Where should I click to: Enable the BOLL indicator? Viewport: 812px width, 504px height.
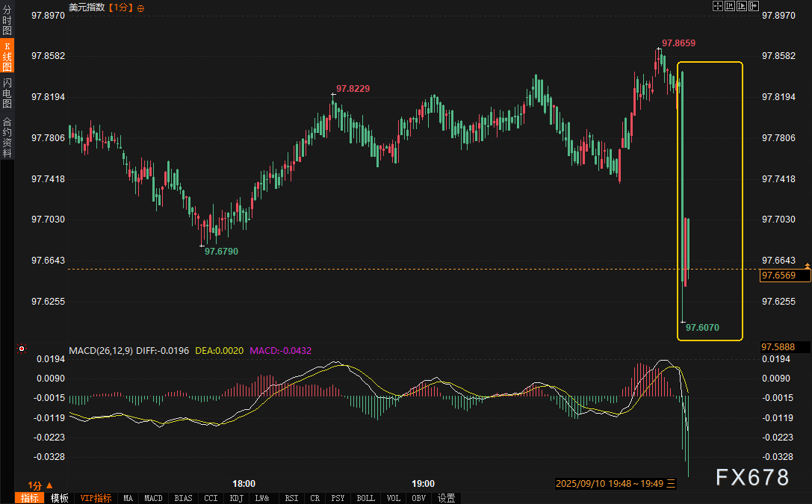point(365,498)
